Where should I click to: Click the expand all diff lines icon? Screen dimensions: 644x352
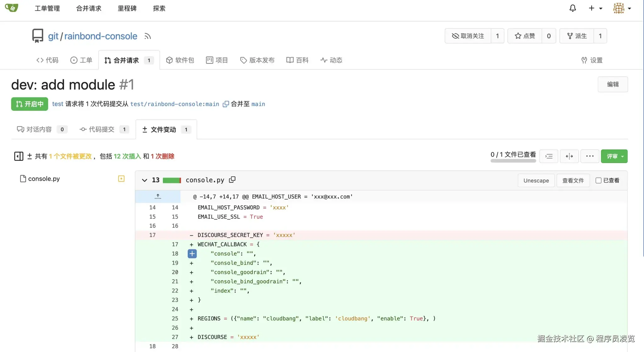pyautogui.click(x=549, y=156)
